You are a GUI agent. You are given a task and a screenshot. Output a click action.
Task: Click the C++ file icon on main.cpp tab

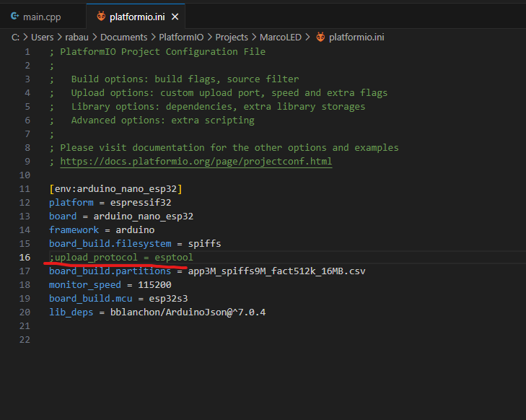point(14,17)
